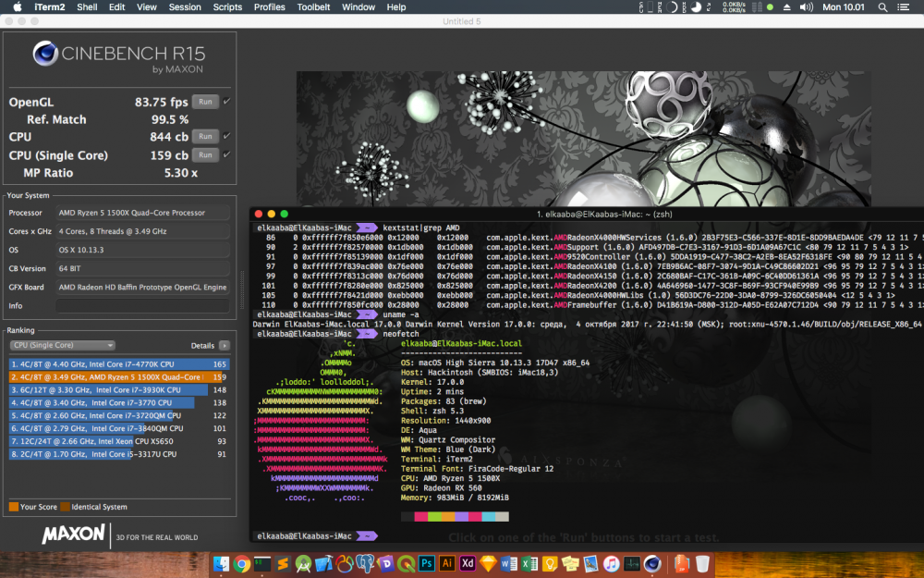Click the Cores x GHz value field

[x=142, y=231]
